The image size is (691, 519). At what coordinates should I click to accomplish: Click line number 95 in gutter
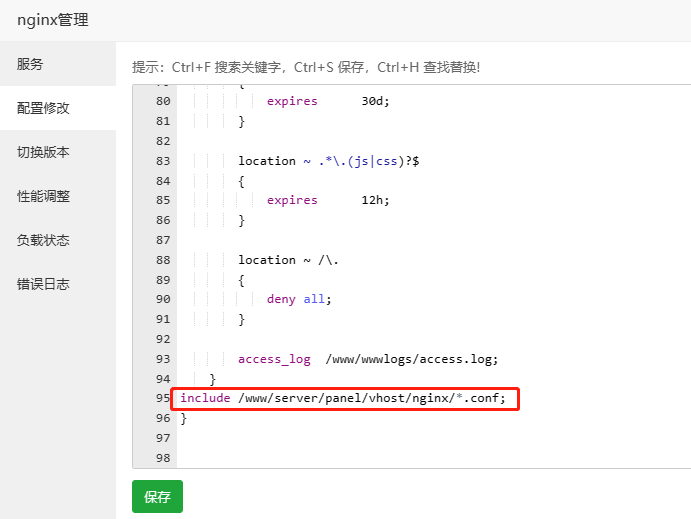[x=163, y=398]
